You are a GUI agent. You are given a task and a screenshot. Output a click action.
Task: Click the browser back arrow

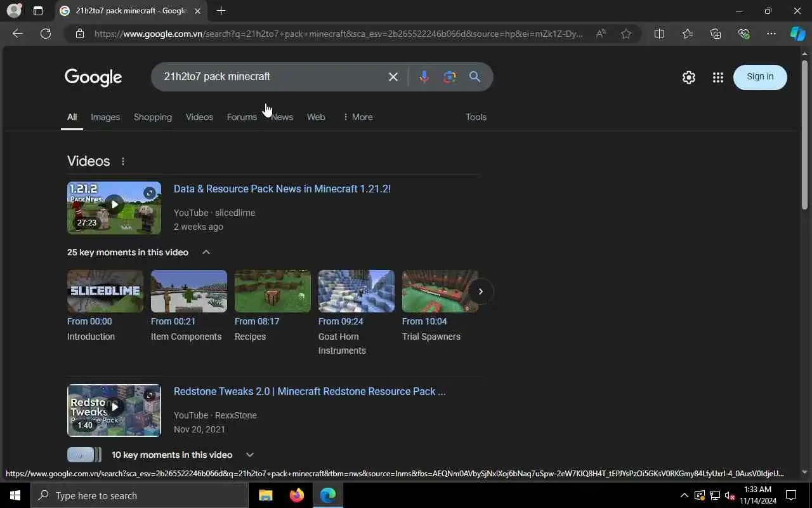(x=18, y=34)
